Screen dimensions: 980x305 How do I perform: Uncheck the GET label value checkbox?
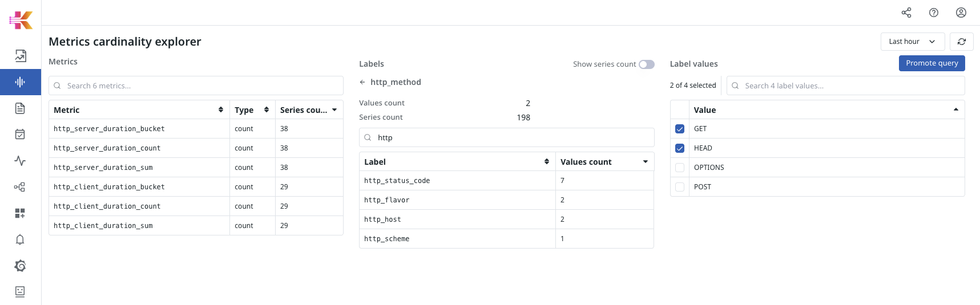coord(679,129)
